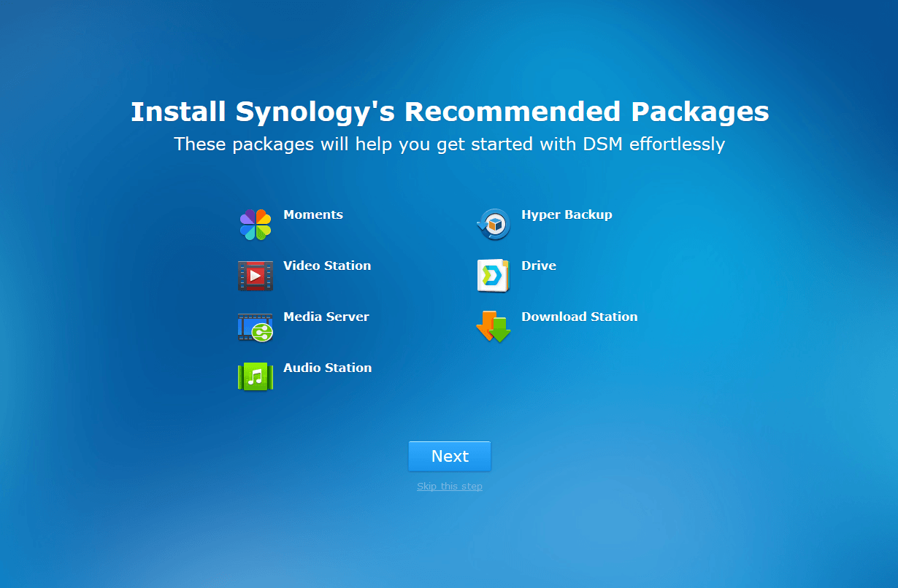Select the 'Video Station' text label

[327, 266]
